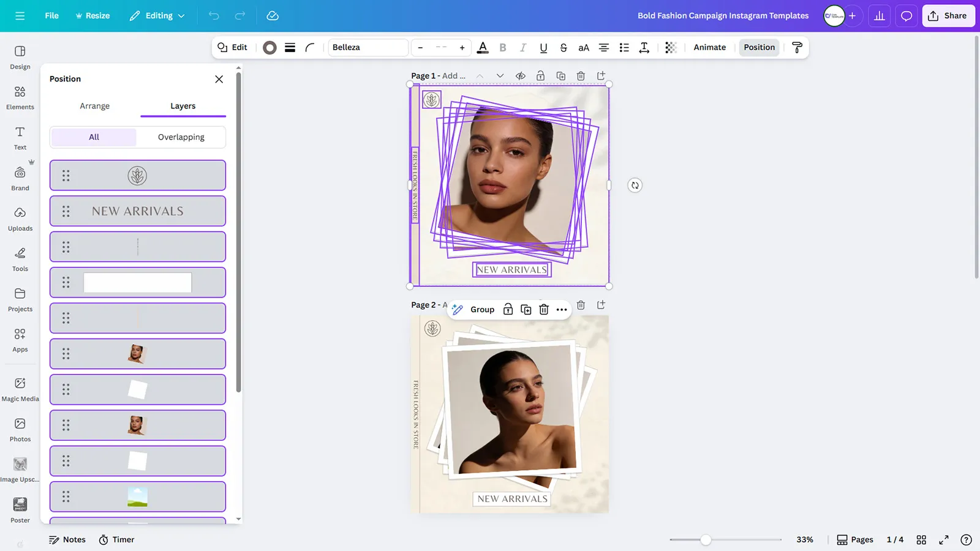
Task: Delete Page 1 with trash icon
Action: pyautogui.click(x=581, y=76)
